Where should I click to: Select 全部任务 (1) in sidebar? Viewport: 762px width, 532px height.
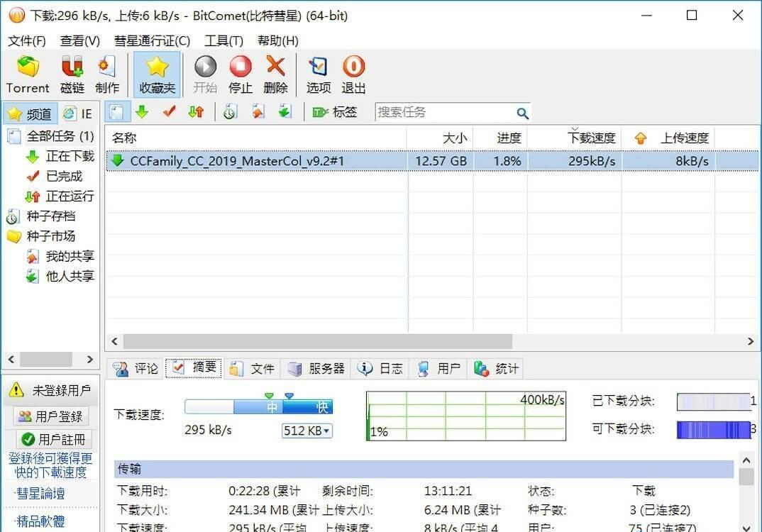click(52, 136)
